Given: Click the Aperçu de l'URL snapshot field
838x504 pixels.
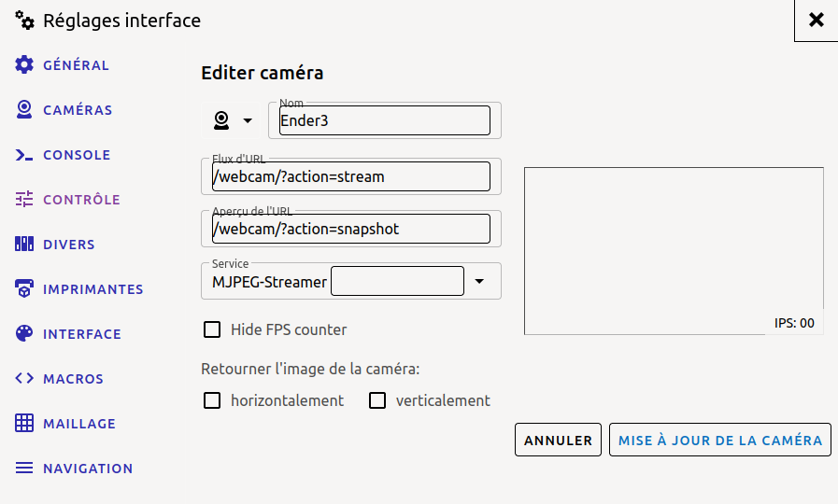Looking at the screenshot, I should pyautogui.click(x=351, y=229).
